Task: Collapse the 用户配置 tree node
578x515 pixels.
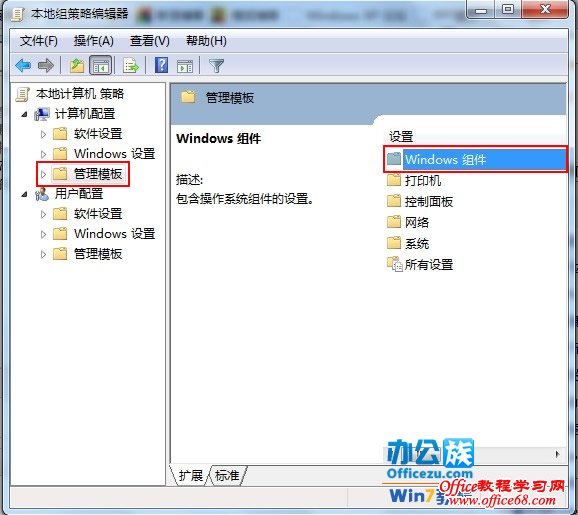Action: 24,194
